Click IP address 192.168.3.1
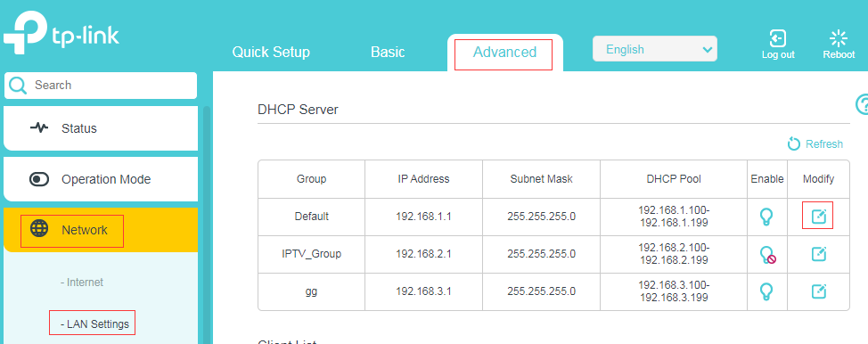This screenshot has width=868, height=344. click(423, 291)
